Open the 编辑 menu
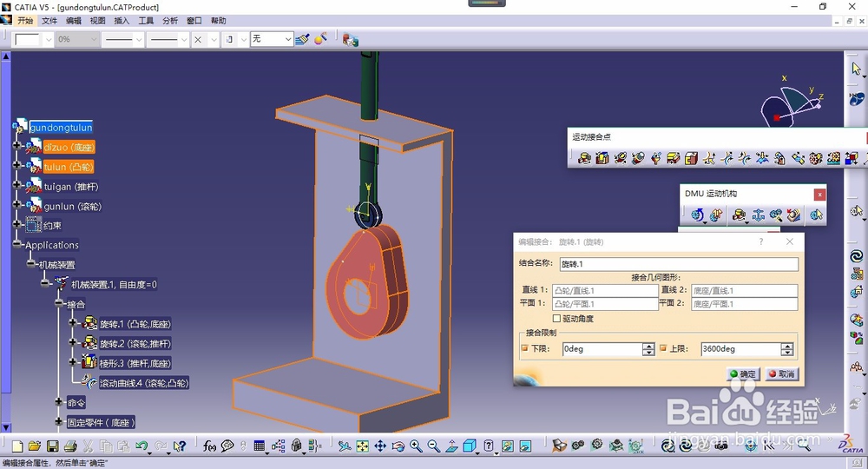 74,21
